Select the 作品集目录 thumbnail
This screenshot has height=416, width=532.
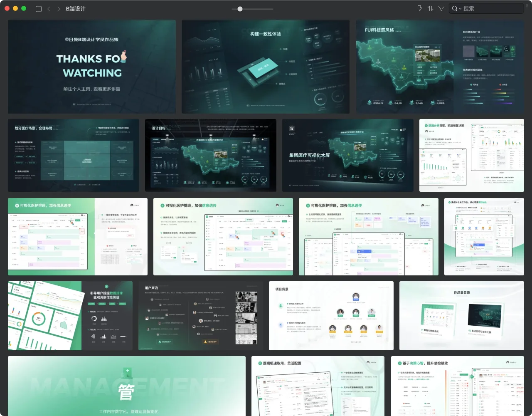pyautogui.click(x=461, y=316)
